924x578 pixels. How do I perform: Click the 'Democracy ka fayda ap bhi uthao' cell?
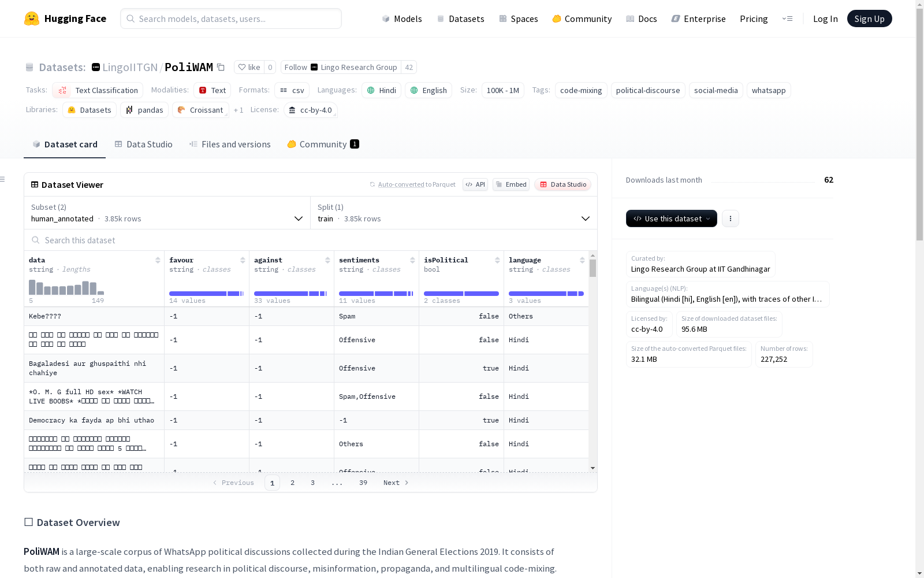[x=94, y=420]
